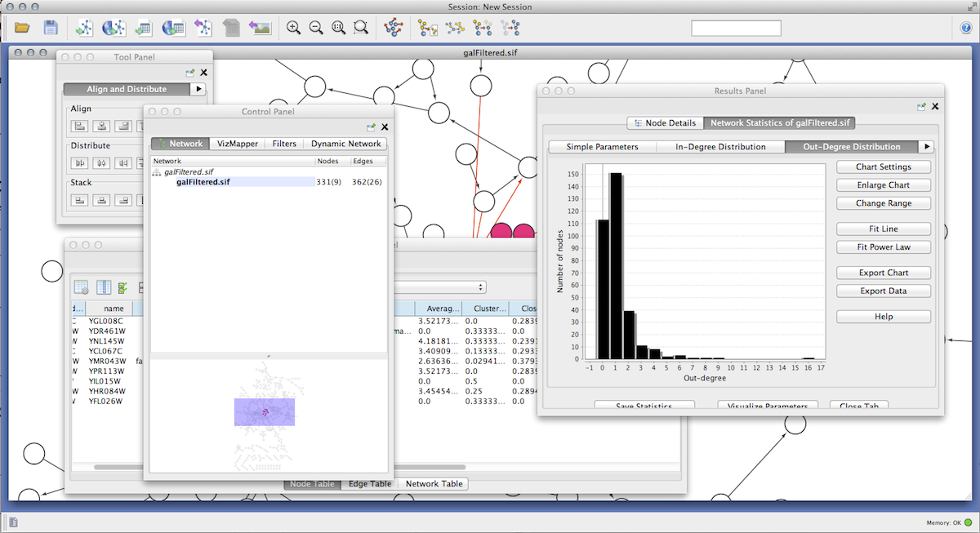The image size is (980, 533).
Task: Click the Zoom Out magnifier icon
Action: coord(316,28)
